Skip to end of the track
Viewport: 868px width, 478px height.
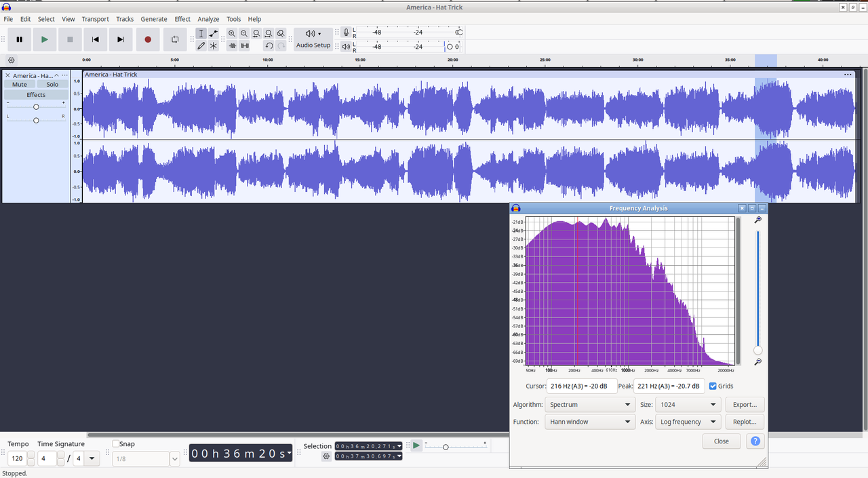pyautogui.click(x=121, y=39)
